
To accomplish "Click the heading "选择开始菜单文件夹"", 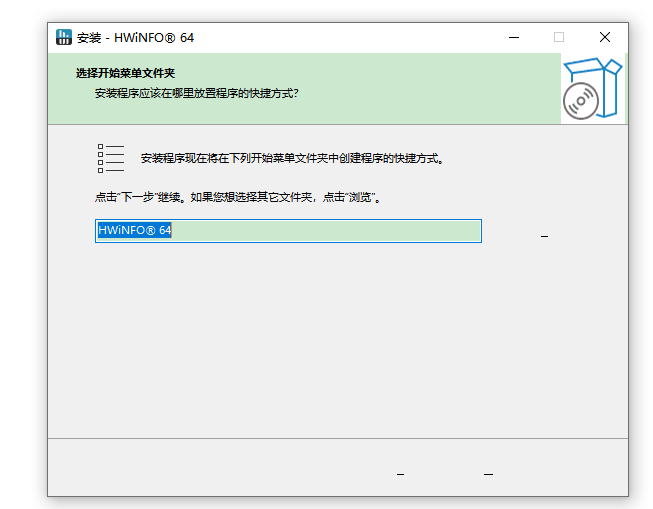I will [x=125, y=73].
